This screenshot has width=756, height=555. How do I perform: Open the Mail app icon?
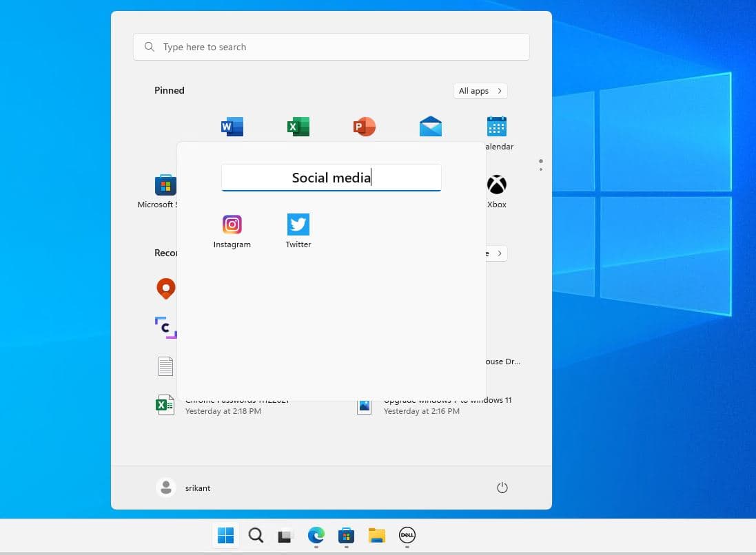point(431,127)
